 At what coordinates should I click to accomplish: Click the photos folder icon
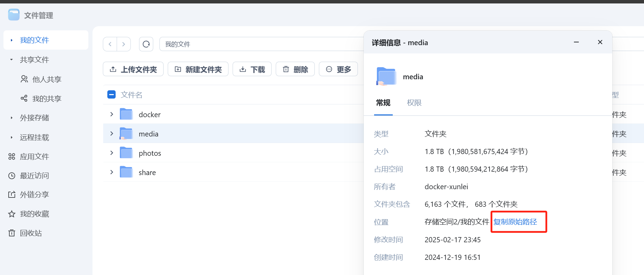126,153
